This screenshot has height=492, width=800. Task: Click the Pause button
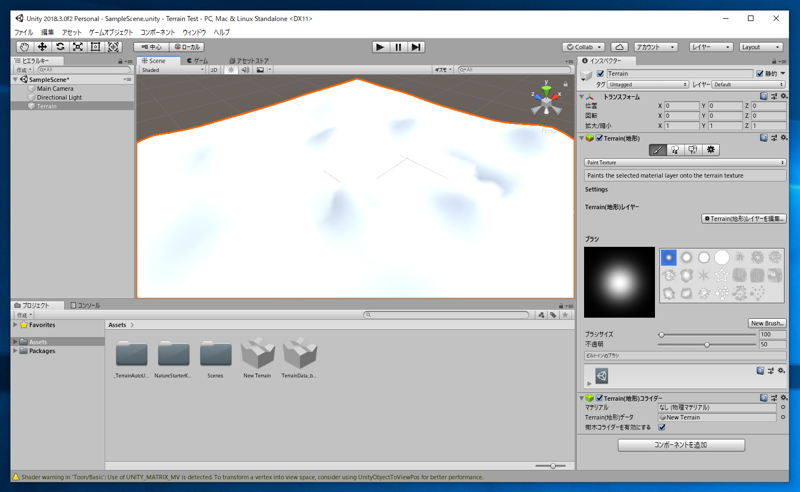398,47
